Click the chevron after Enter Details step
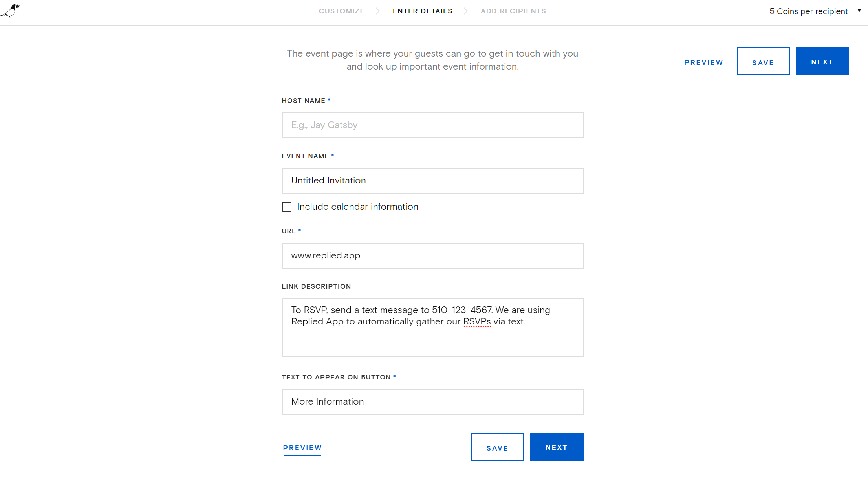This screenshot has width=868, height=504. pyautogui.click(x=466, y=11)
